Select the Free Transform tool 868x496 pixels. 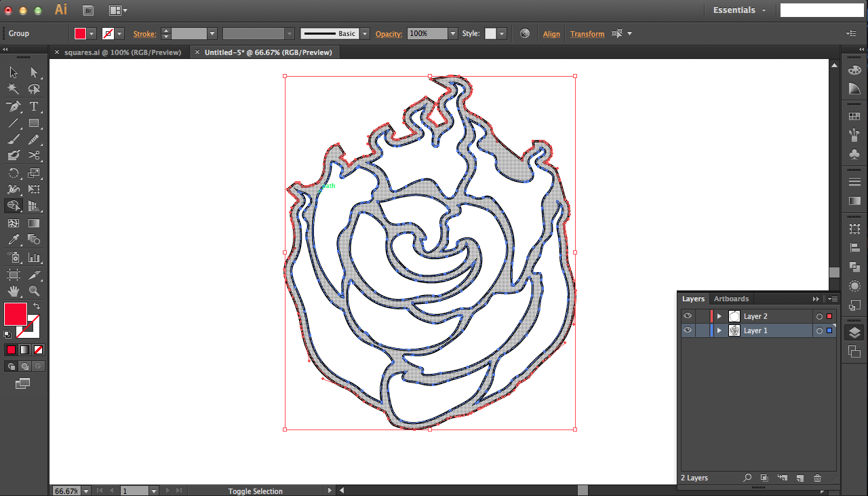pos(34,189)
